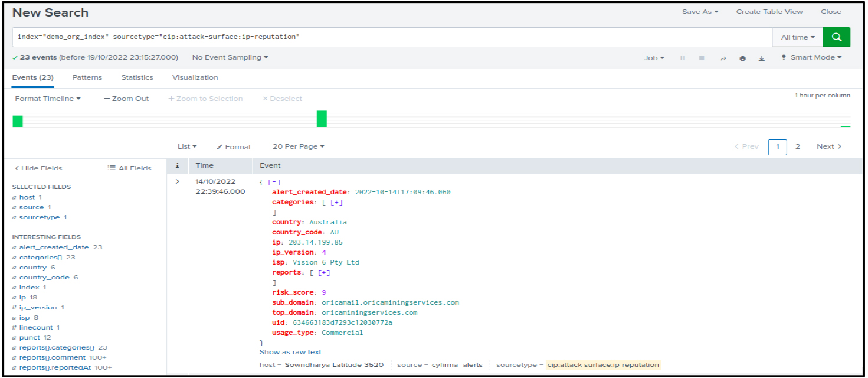The image size is (868, 378).
Task: Select the first green timeline bar
Action: [18, 121]
